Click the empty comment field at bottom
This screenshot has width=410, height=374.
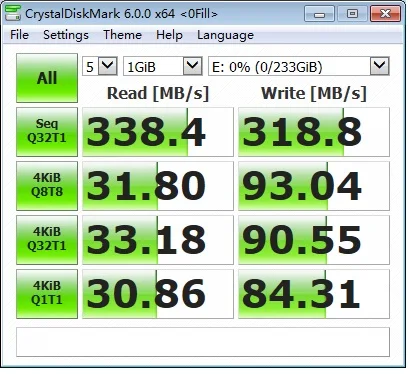point(203,342)
